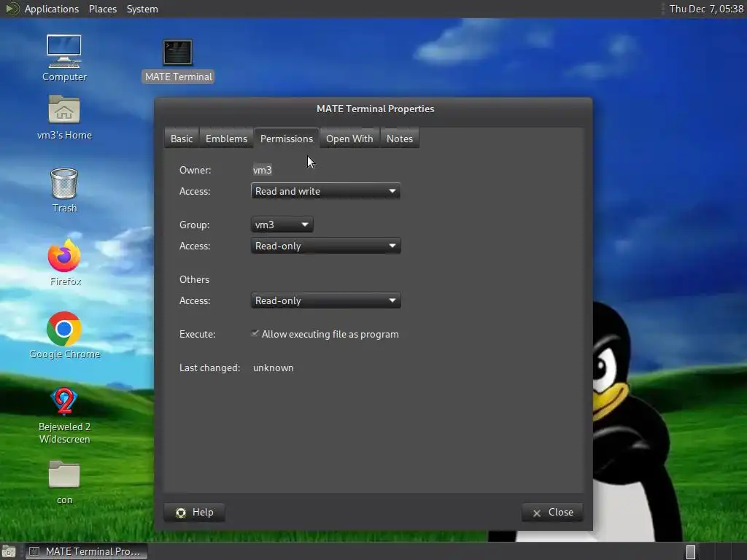The image size is (747, 560).
Task: Click the show desktop icon in bottom panel
Action: 9,551
